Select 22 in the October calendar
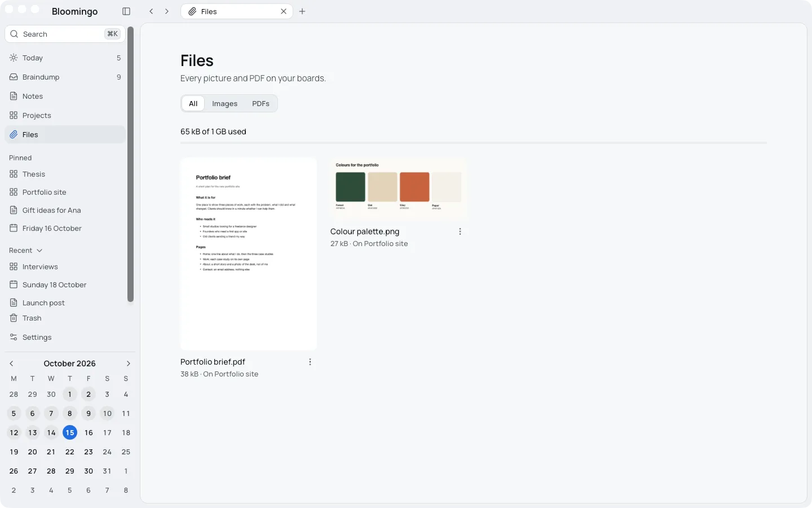Image resolution: width=812 pixels, height=508 pixels. (x=70, y=452)
